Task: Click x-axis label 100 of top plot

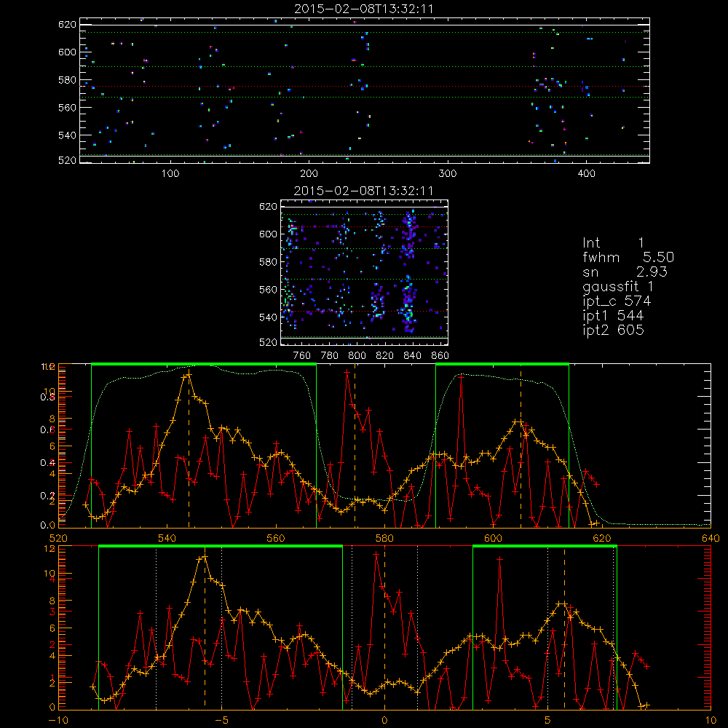Action: click(170, 174)
